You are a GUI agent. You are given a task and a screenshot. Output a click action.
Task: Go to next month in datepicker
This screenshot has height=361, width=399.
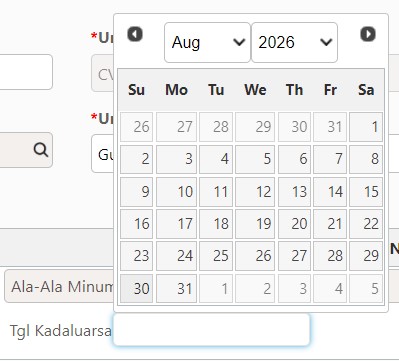[x=368, y=34]
